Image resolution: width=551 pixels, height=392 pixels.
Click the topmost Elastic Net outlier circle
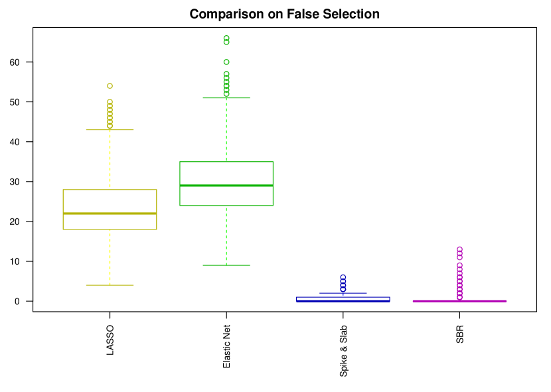click(x=226, y=38)
